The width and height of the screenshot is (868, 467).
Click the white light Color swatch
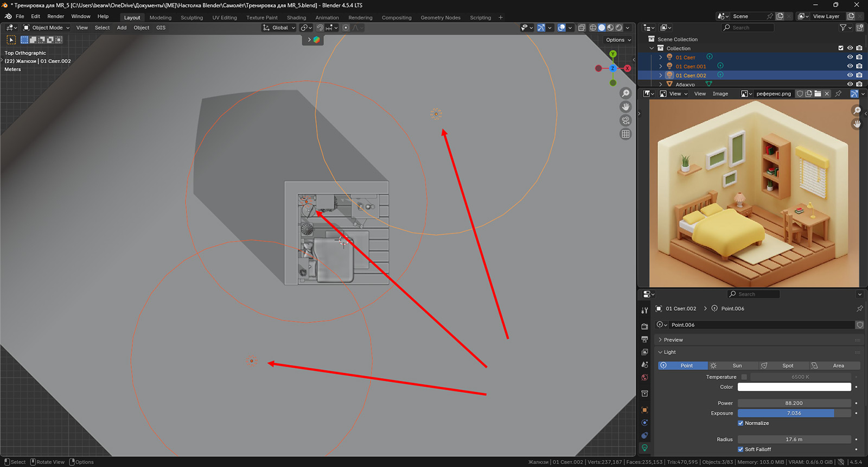(x=794, y=387)
